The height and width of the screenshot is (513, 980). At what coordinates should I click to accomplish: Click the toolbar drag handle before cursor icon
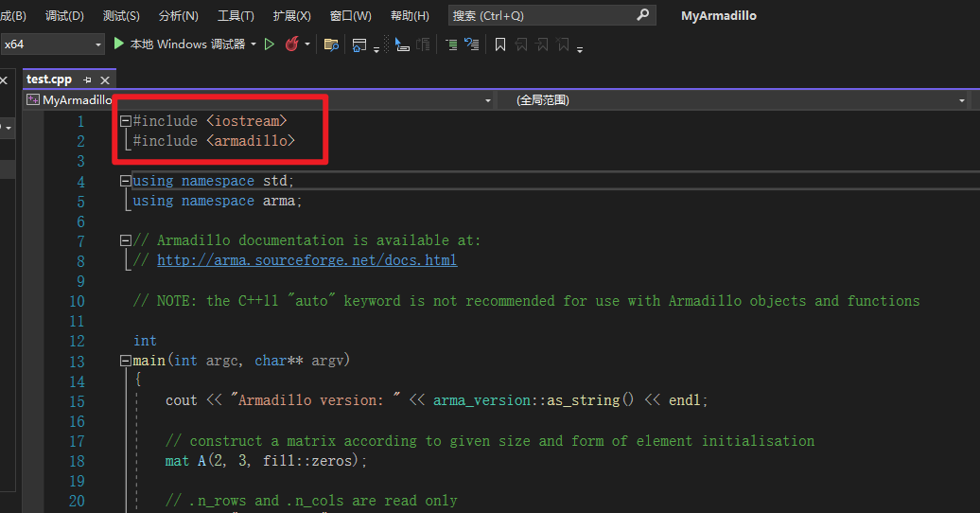386,44
